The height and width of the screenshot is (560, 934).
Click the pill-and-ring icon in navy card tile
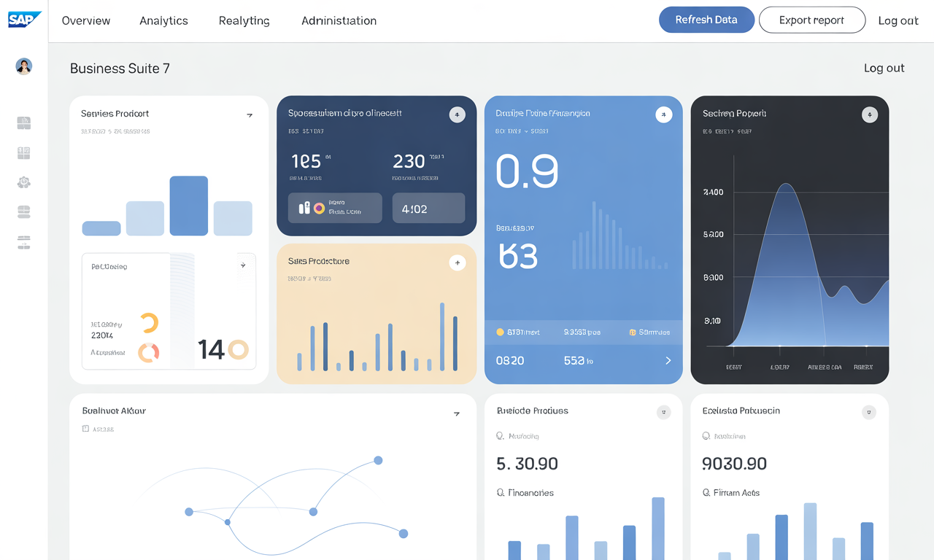pyautogui.click(x=312, y=208)
